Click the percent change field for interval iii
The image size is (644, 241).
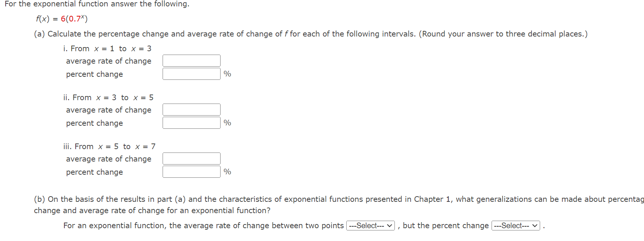click(191, 171)
